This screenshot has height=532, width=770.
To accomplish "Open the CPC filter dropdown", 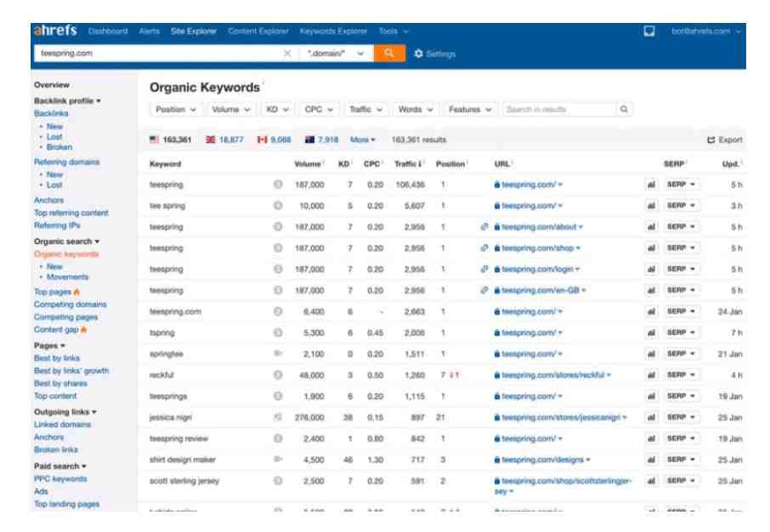I will coord(320,109).
